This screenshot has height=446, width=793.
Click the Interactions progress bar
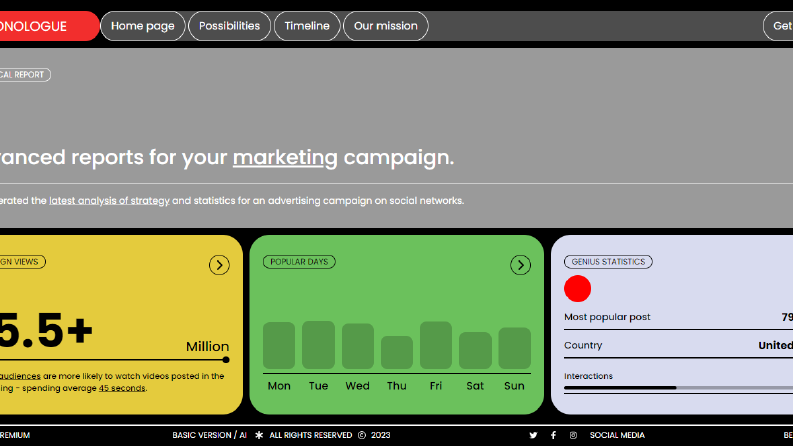678,388
